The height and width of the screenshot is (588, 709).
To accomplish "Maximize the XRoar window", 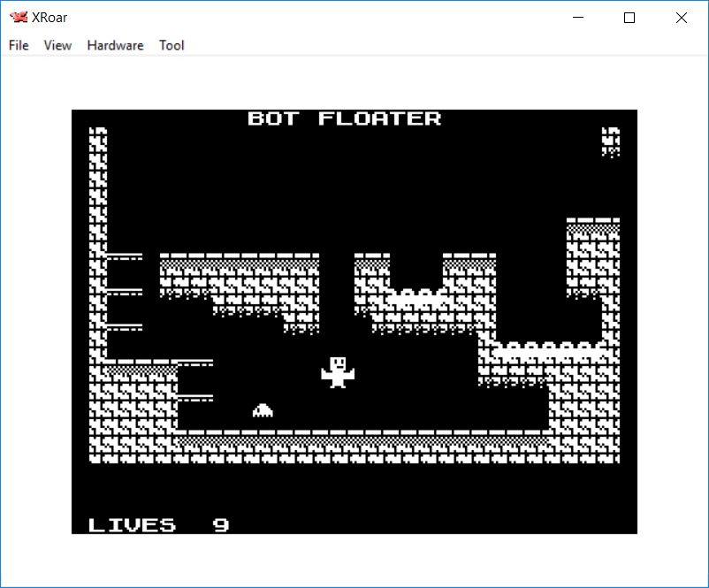I will (x=629, y=17).
